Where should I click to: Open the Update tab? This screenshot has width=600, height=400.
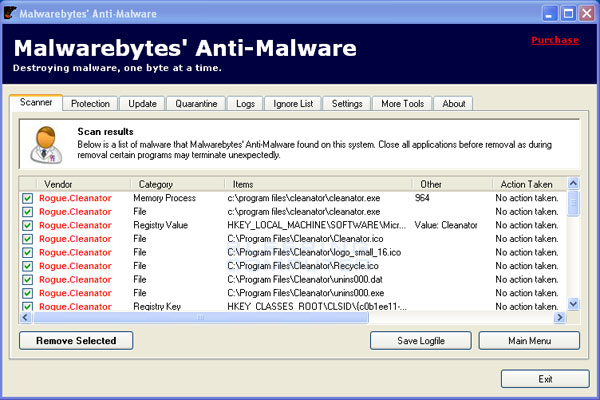(x=142, y=104)
